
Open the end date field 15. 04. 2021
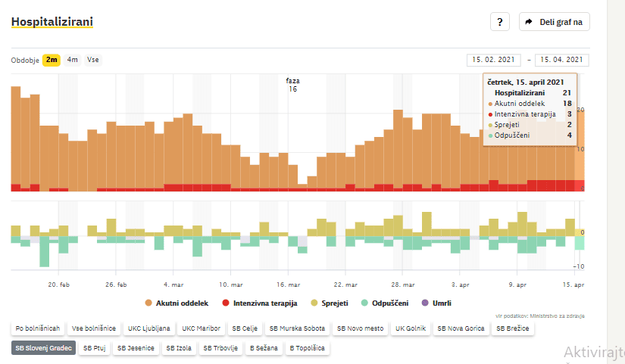point(561,60)
